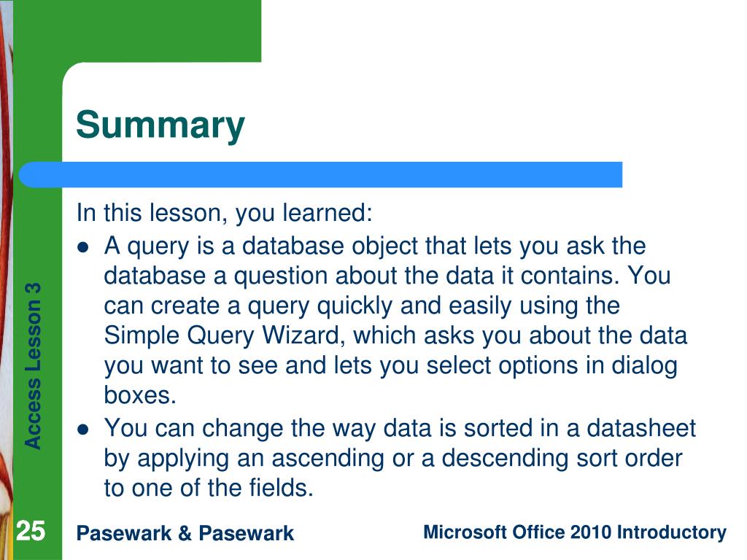The width and height of the screenshot is (747, 560).
Task: Click the blue horizontal divider bar
Action: [x=321, y=174]
